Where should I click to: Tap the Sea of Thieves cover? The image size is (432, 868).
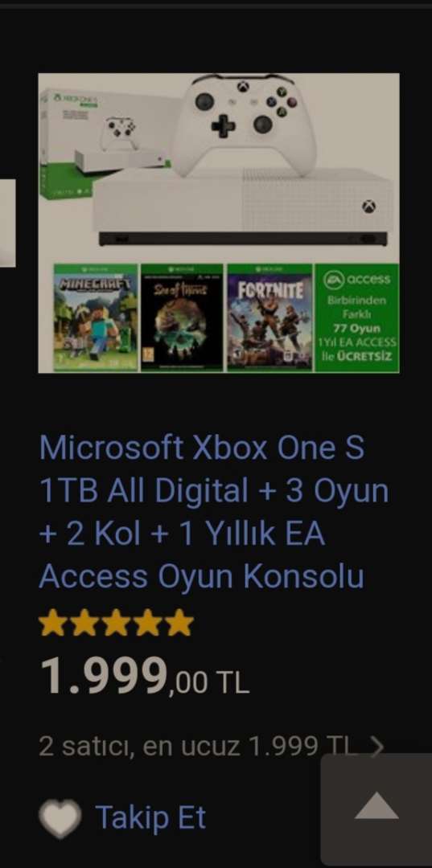(182, 317)
